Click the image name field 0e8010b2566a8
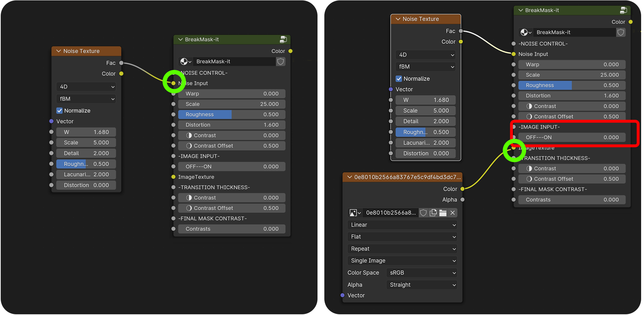 [390, 213]
